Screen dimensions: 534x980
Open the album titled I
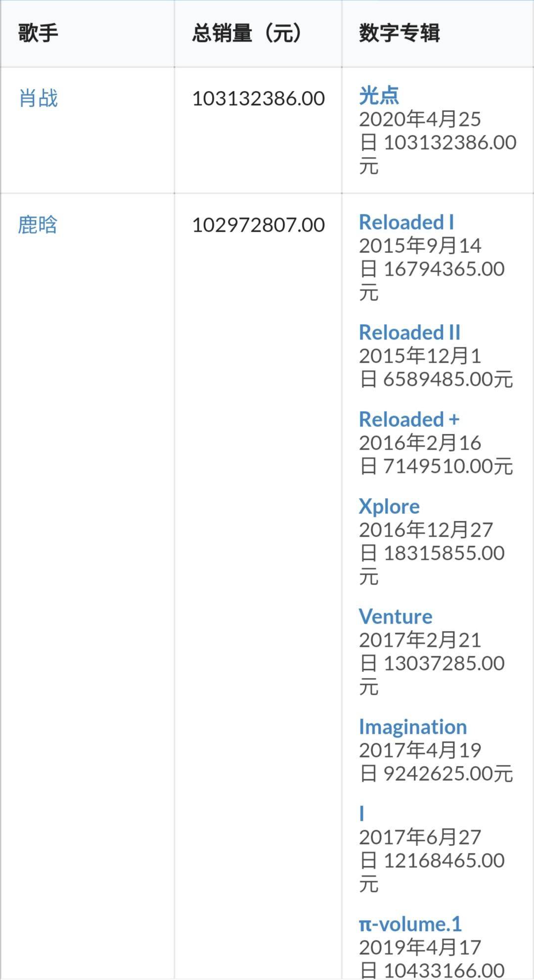click(362, 813)
